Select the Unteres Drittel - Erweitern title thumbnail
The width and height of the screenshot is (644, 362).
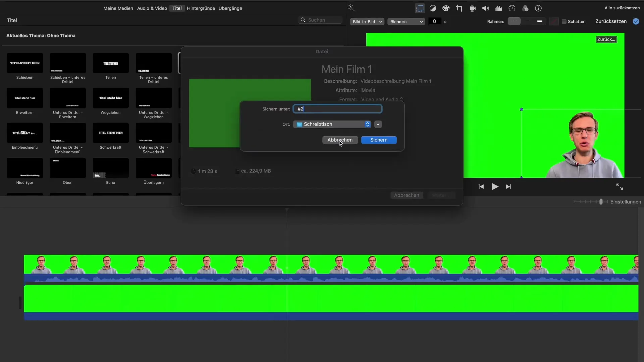(68, 98)
